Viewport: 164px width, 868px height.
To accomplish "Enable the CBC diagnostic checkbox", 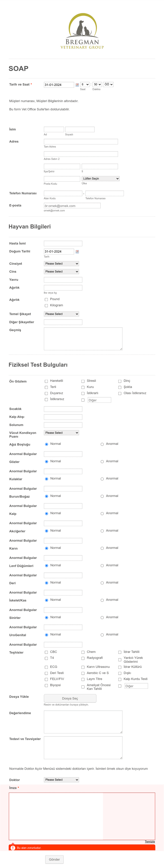I will click(46, 652).
